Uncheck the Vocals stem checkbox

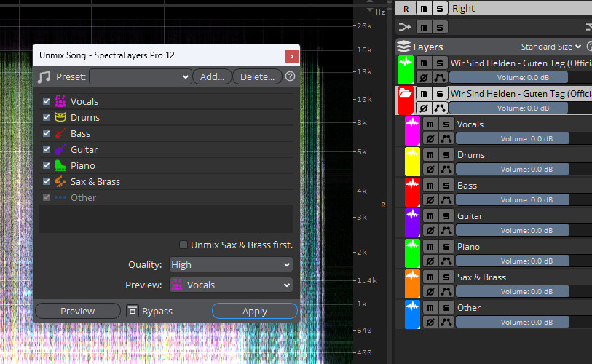(x=47, y=101)
